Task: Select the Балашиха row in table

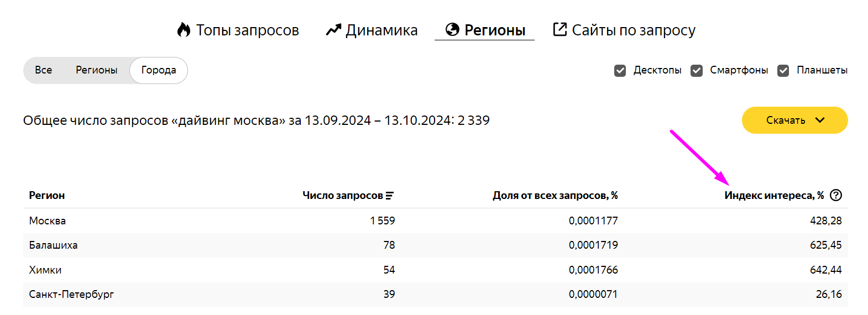Action: tap(54, 245)
